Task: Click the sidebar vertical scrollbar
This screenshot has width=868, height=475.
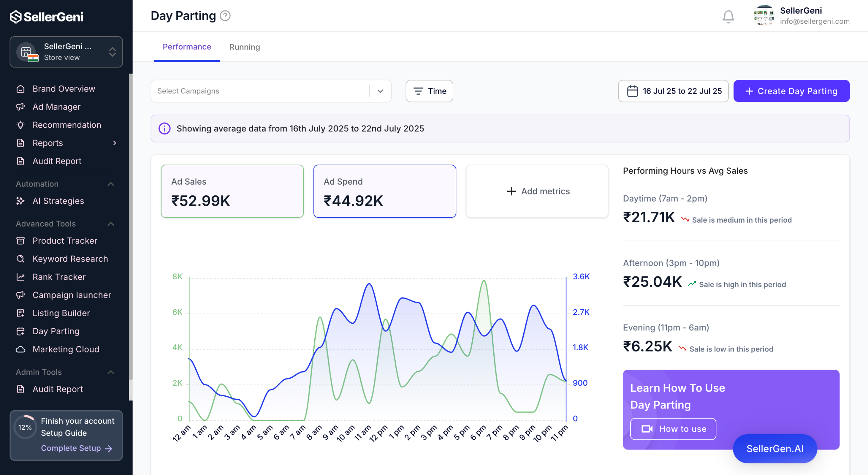Action: click(x=131, y=237)
